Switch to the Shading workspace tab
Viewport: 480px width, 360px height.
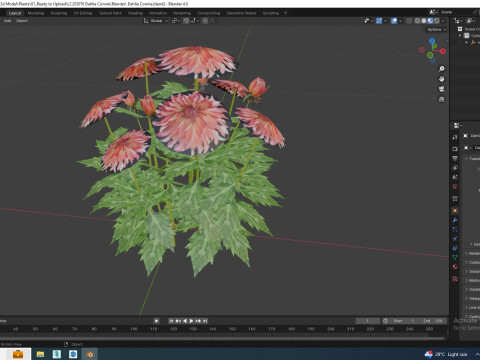point(135,13)
